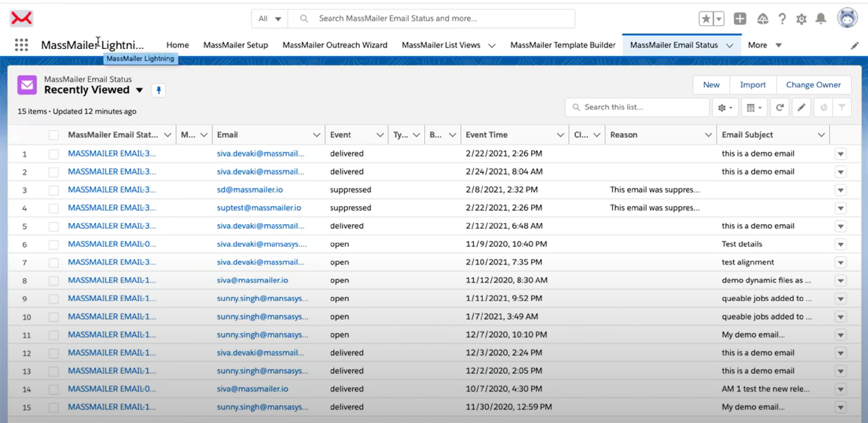Open MassMailer List Views tab
This screenshot has height=423, width=868.
point(441,45)
